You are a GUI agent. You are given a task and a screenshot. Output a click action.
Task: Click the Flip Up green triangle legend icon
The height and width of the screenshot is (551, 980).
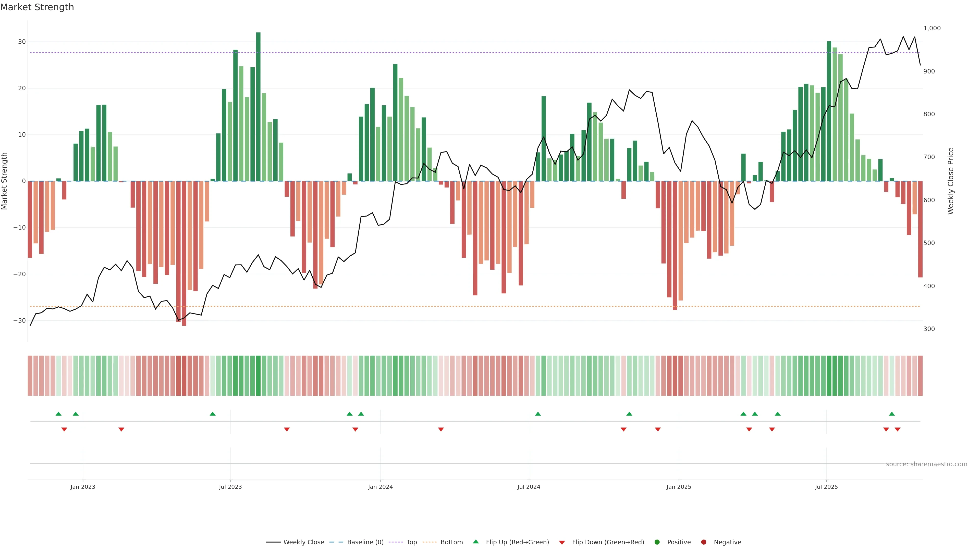[x=475, y=542]
